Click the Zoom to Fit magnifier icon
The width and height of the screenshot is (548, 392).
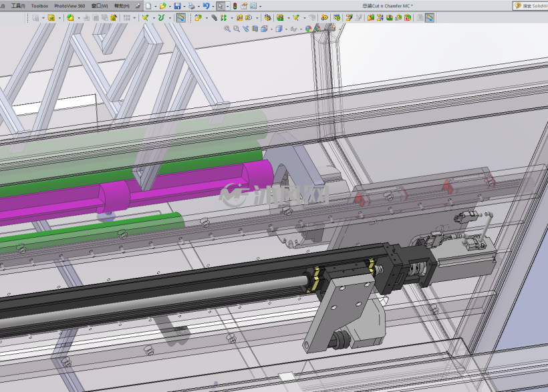(227, 29)
